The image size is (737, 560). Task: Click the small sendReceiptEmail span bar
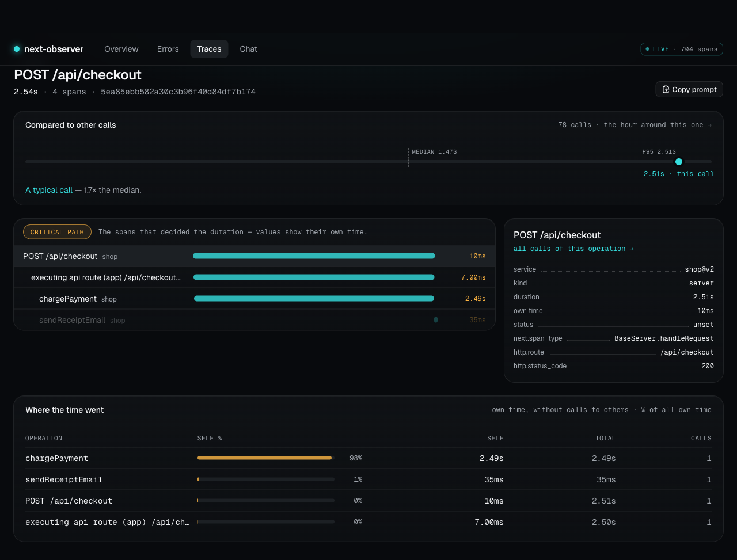pos(436,319)
